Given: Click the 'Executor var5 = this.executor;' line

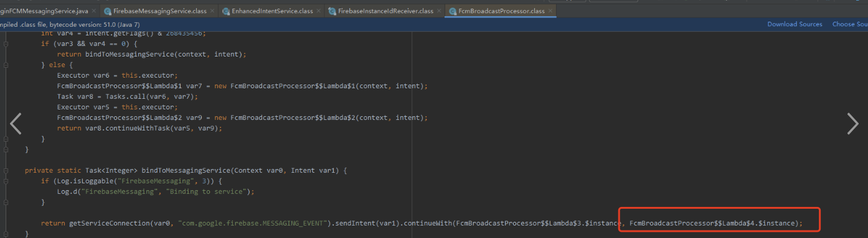Looking at the screenshot, I should [x=117, y=107].
